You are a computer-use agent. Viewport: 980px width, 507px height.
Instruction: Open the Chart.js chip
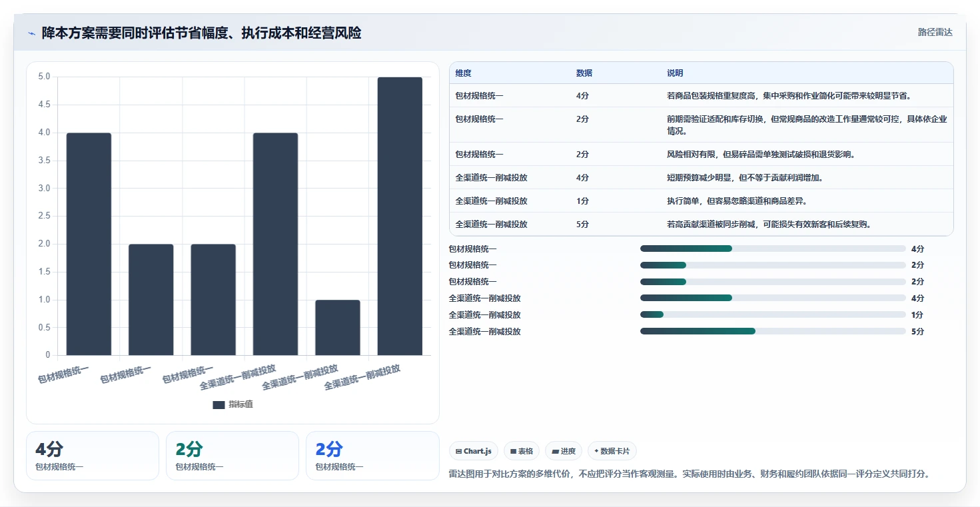tap(474, 451)
